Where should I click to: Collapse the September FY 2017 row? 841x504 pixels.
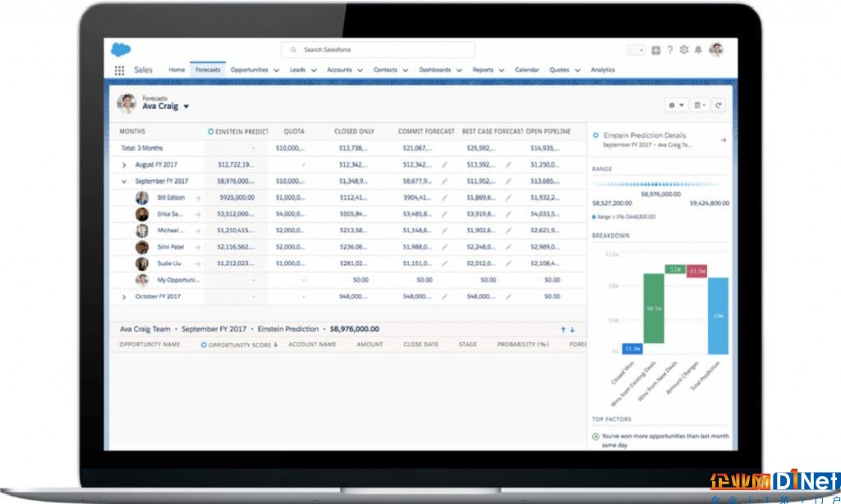point(124,181)
